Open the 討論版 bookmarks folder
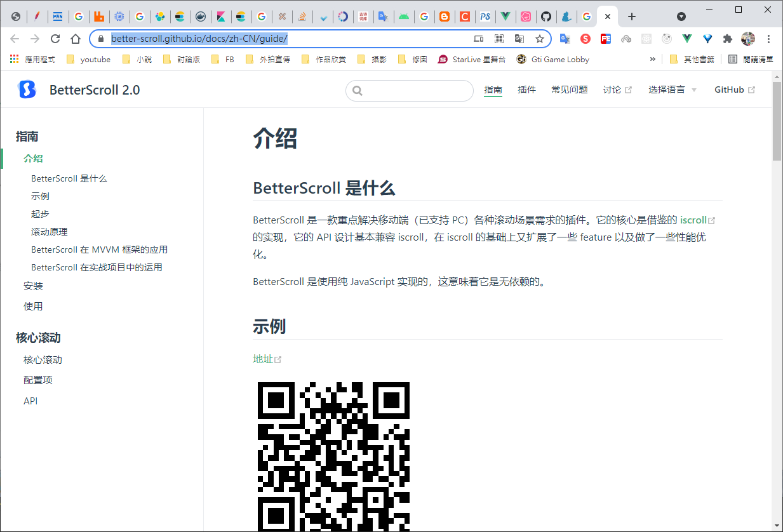Screen dimensions: 783x532 pos(181,59)
